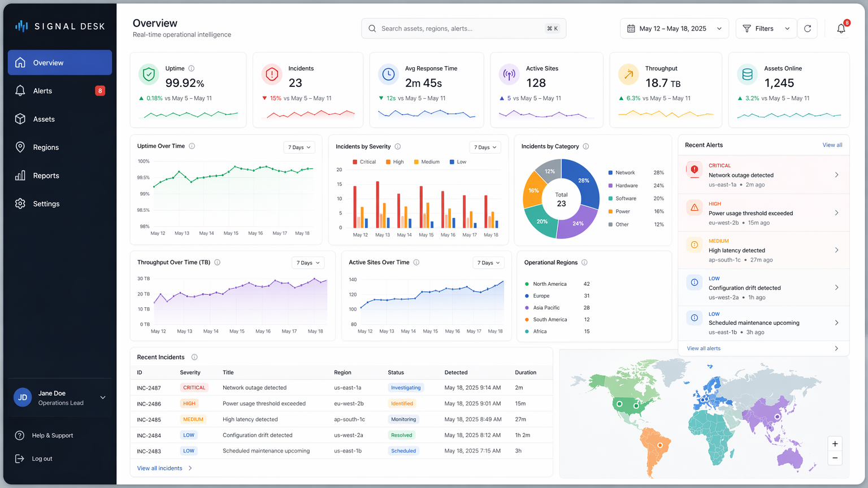Zoom in on the world map
This screenshot has height=488, width=868.
coord(835,444)
